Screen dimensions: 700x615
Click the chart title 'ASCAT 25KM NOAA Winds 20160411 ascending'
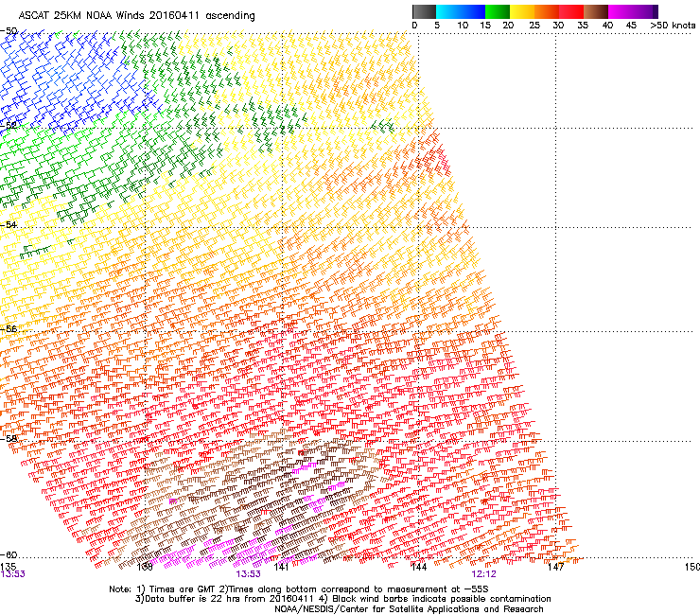pyautogui.click(x=136, y=16)
